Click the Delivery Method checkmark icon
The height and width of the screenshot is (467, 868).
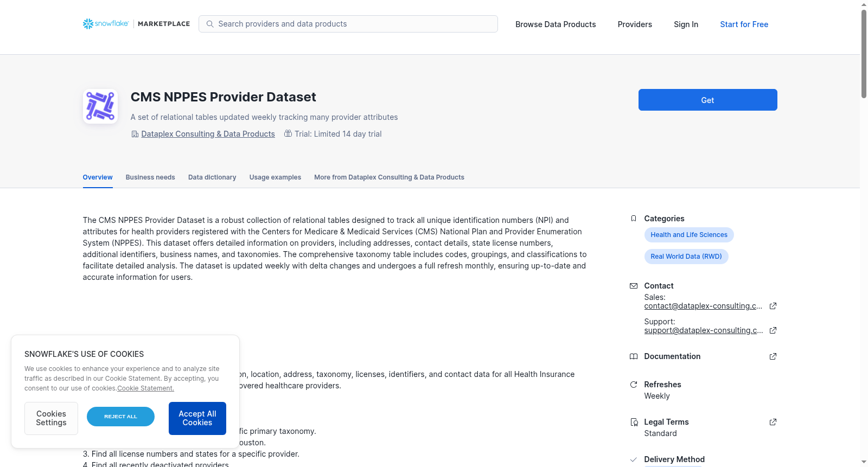pos(634,459)
